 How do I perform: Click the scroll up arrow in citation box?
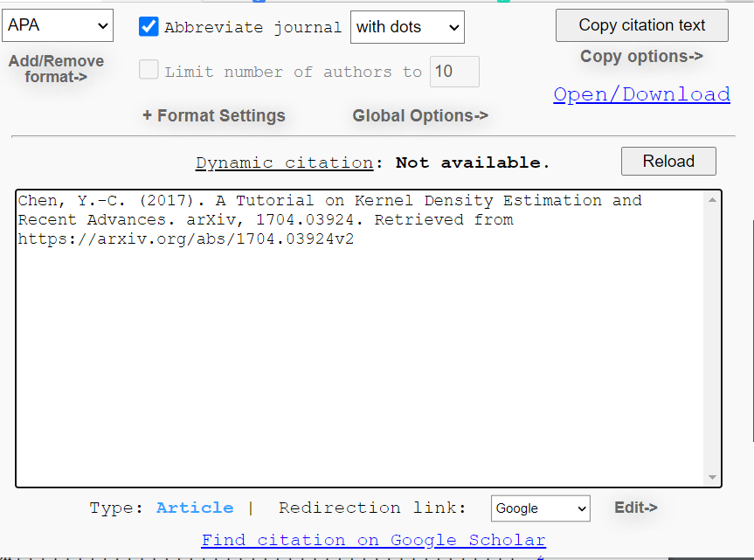pos(712,200)
